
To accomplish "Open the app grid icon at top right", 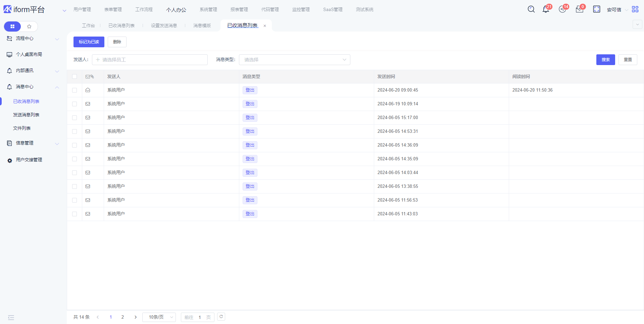I will click(x=635, y=9).
